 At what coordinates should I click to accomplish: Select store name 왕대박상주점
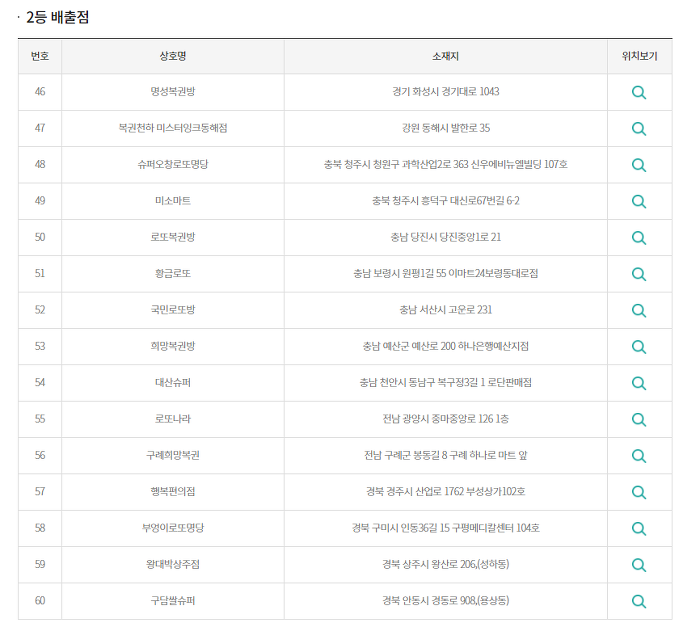pyautogui.click(x=173, y=565)
